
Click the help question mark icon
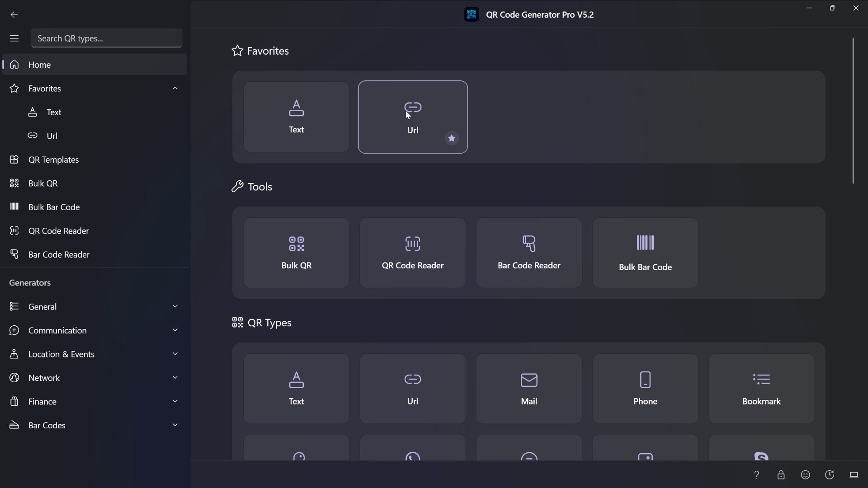coord(756,475)
